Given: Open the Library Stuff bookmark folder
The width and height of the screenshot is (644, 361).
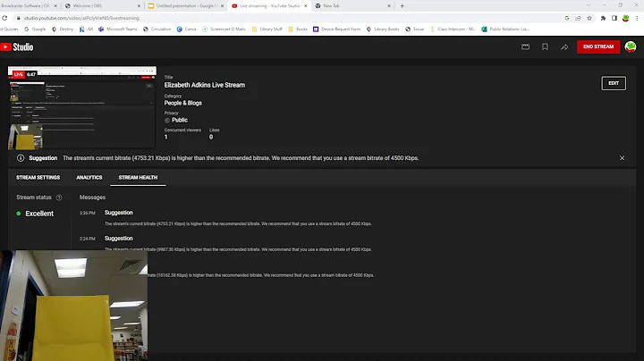Looking at the screenshot, I should pyautogui.click(x=267, y=29).
